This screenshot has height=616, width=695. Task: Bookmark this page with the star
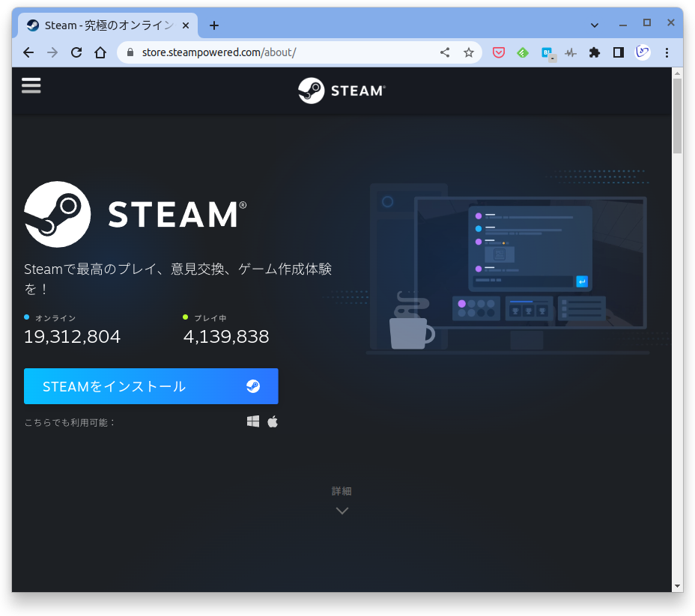click(469, 52)
